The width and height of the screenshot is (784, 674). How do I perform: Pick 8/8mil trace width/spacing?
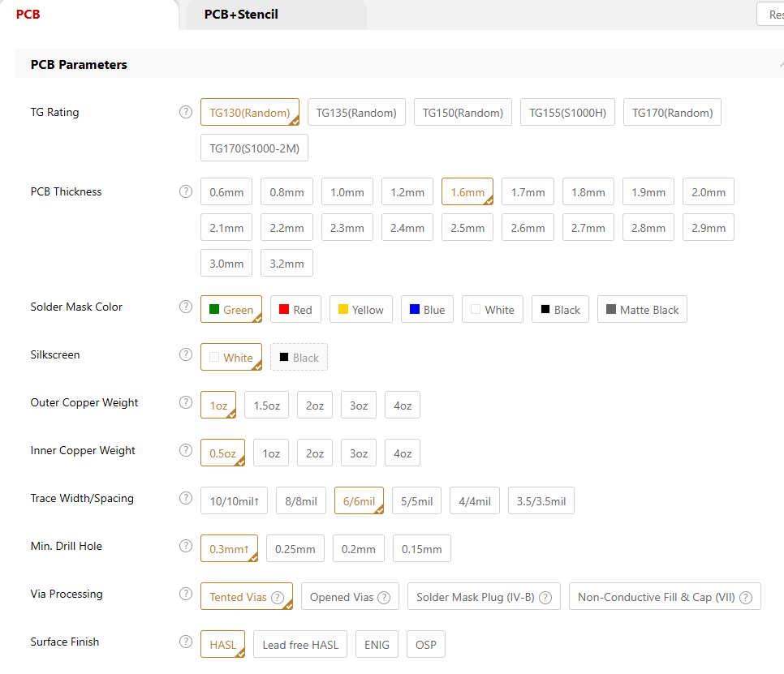click(x=301, y=500)
